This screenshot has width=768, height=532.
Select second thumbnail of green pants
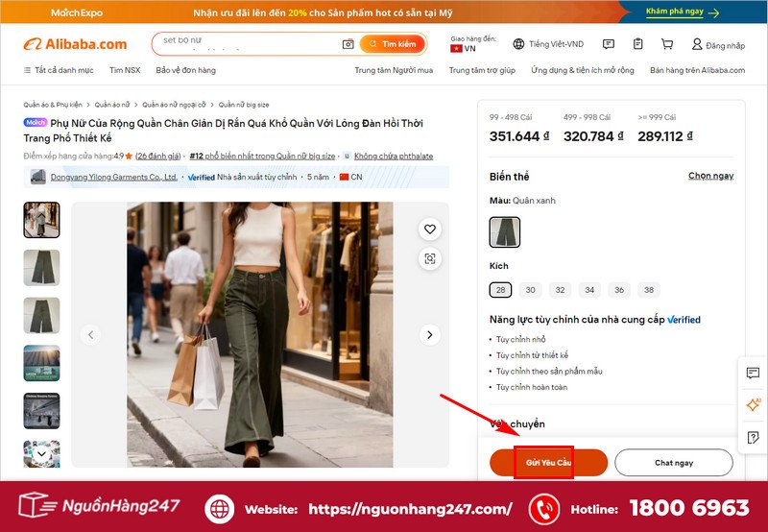(x=41, y=268)
